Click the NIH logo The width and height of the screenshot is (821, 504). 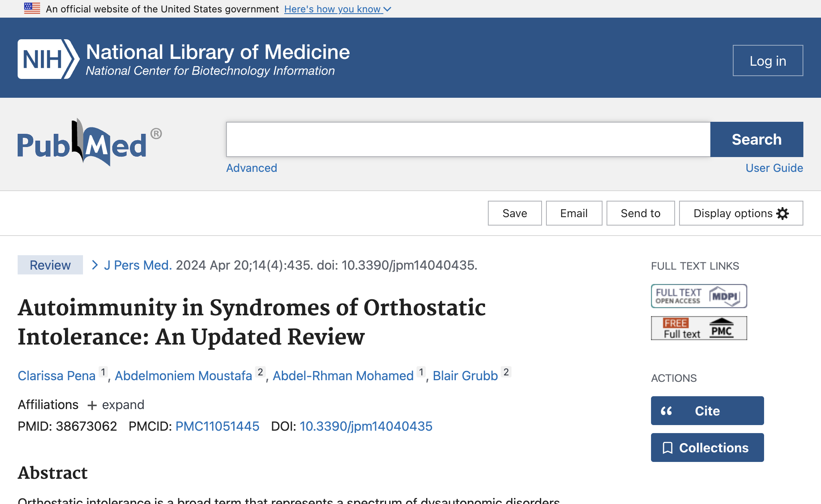pos(49,59)
